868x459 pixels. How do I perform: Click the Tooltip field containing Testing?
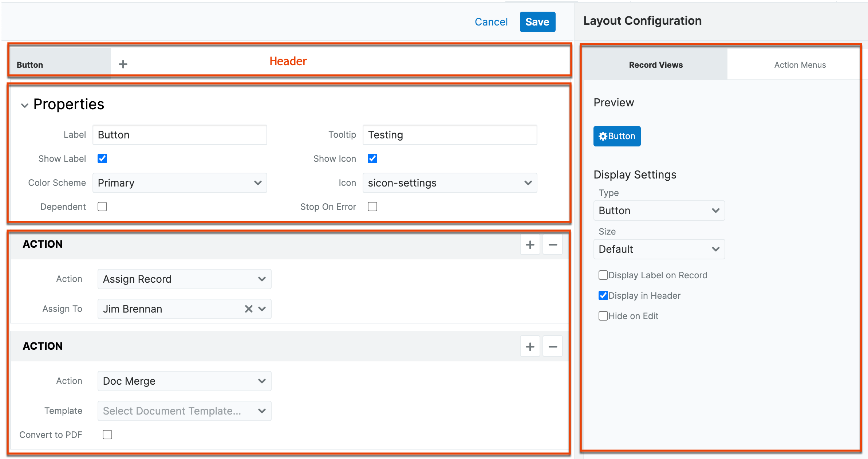450,135
